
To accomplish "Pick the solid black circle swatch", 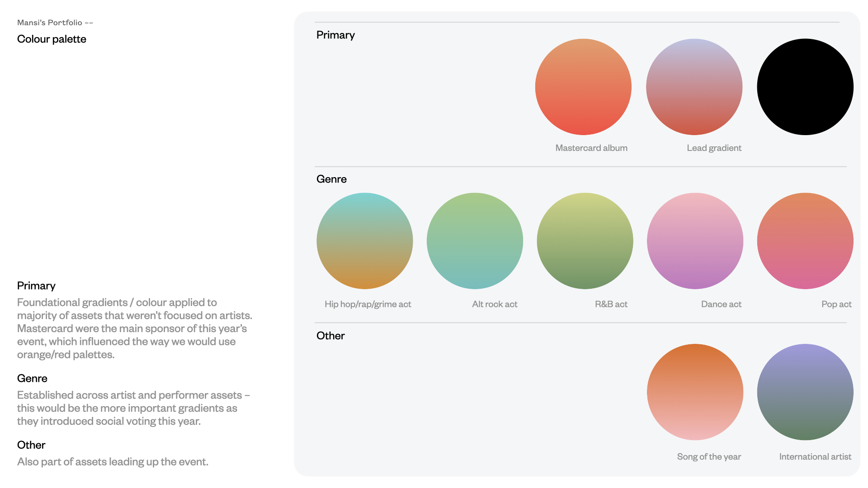I will [805, 87].
